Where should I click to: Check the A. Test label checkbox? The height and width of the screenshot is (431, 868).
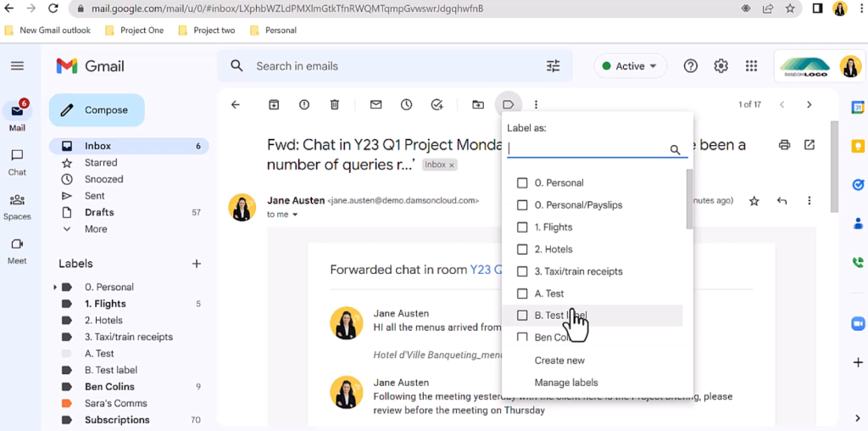pyautogui.click(x=522, y=294)
